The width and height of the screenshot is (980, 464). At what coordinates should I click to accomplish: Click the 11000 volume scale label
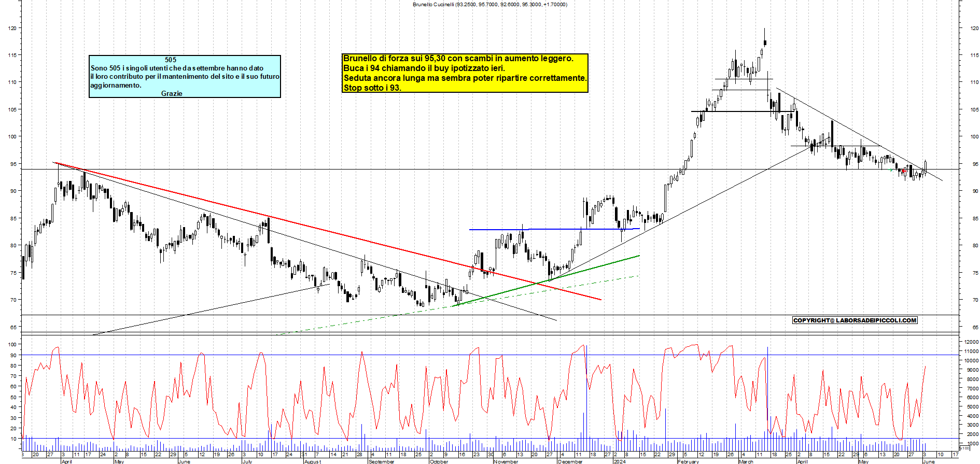971,351
